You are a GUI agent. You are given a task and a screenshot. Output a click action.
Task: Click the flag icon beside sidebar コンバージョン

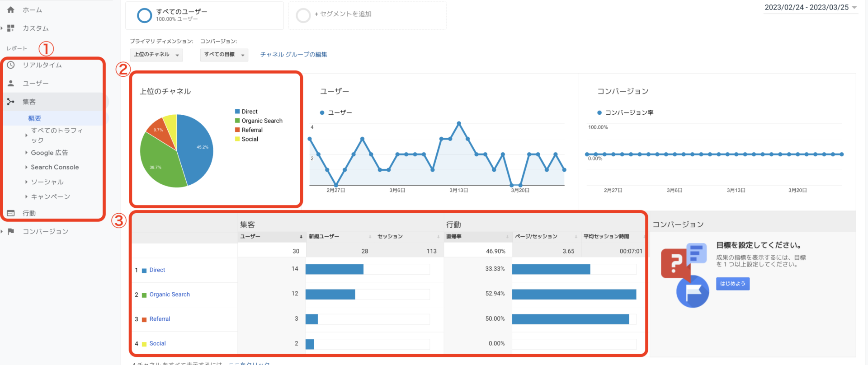point(11,231)
